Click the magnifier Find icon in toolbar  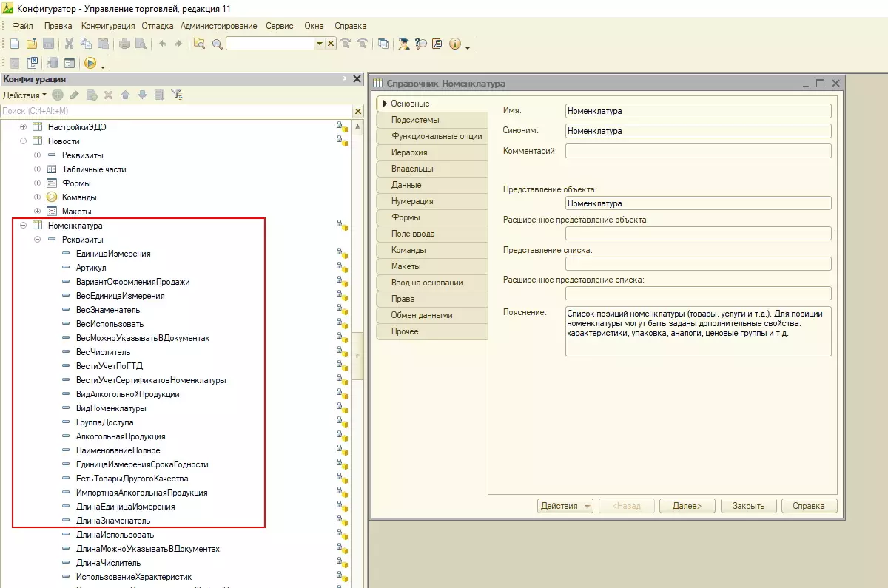point(217,44)
